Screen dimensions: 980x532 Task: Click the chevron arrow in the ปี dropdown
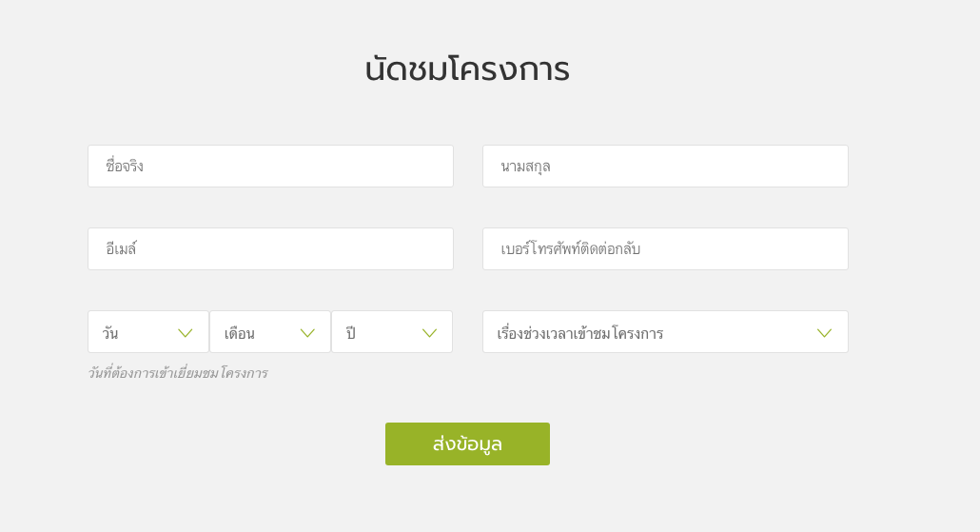429,333
